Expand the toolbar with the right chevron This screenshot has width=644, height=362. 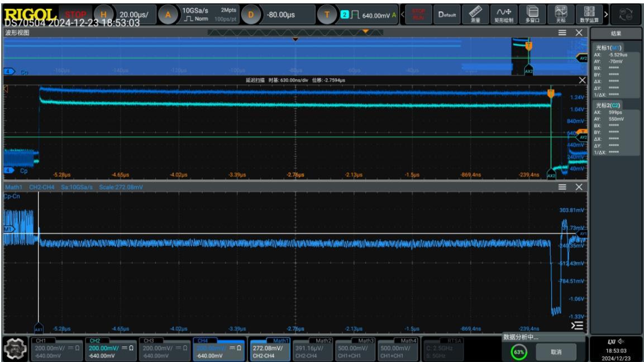(606, 15)
